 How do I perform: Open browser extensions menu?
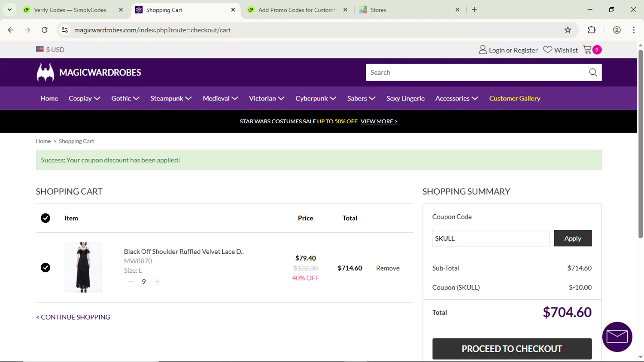[x=592, y=30]
